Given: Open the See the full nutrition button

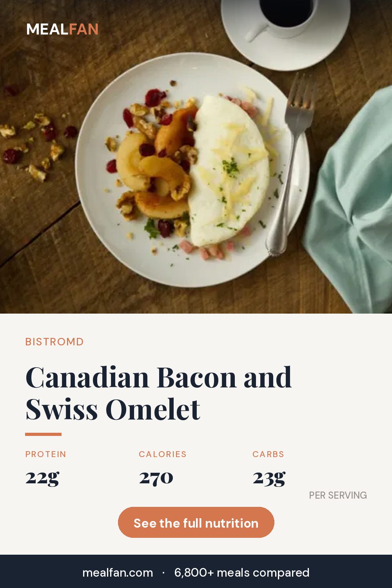Looking at the screenshot, I should click(x=196, y=523).
